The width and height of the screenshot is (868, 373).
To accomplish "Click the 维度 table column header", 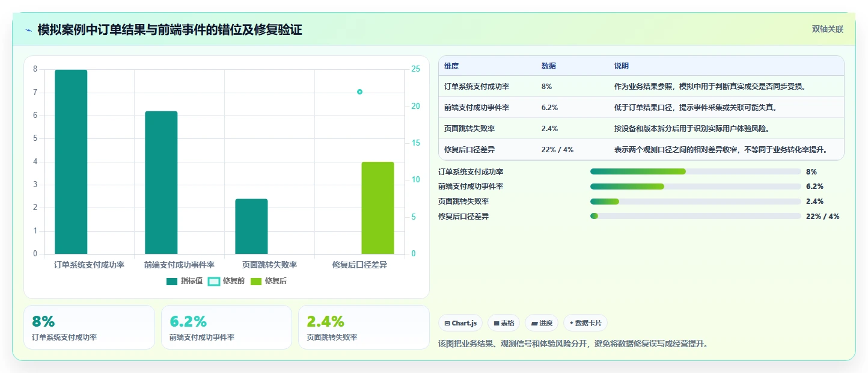I will point(451,66).
